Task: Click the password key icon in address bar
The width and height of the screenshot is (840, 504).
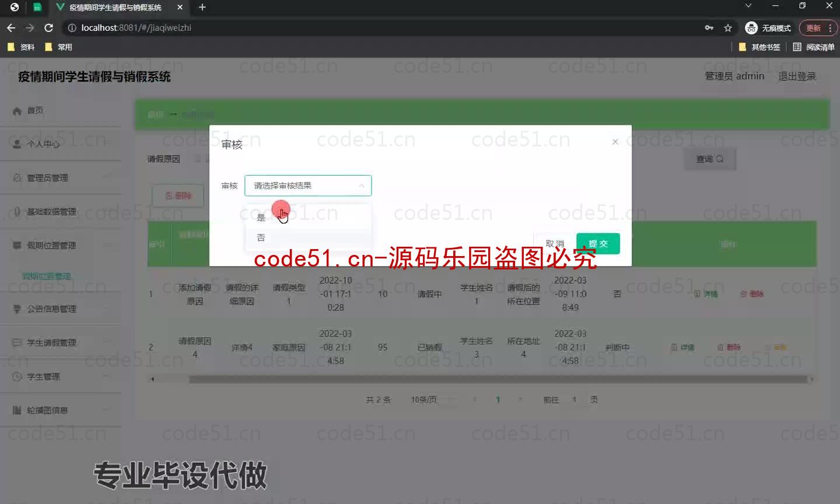Action: pyautogui.click(x=709, y=27)
